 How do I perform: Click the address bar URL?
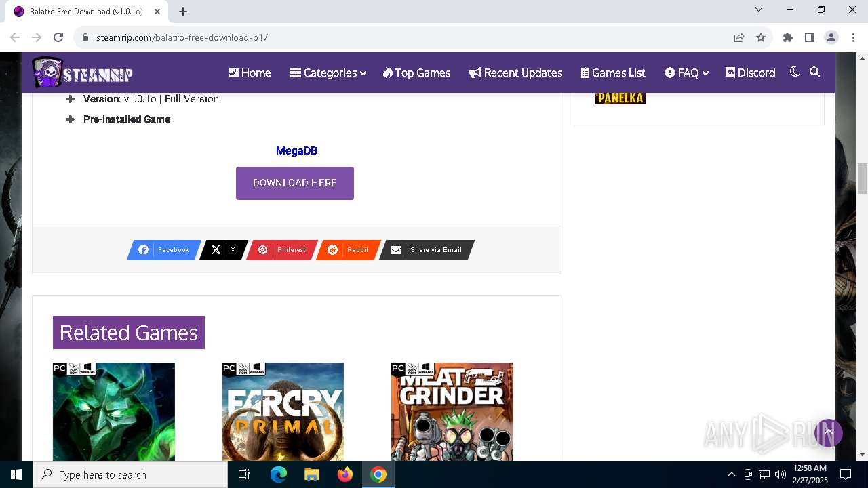tap(182, 37)
